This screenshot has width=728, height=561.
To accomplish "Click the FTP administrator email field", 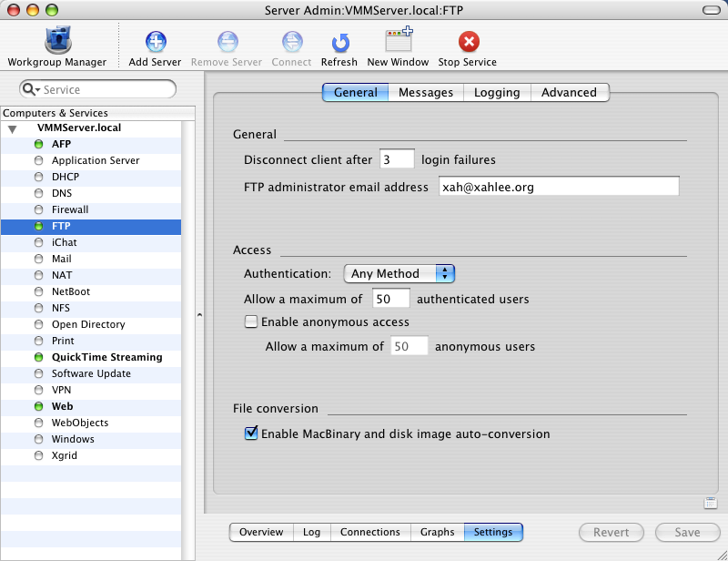I will 559,186.
